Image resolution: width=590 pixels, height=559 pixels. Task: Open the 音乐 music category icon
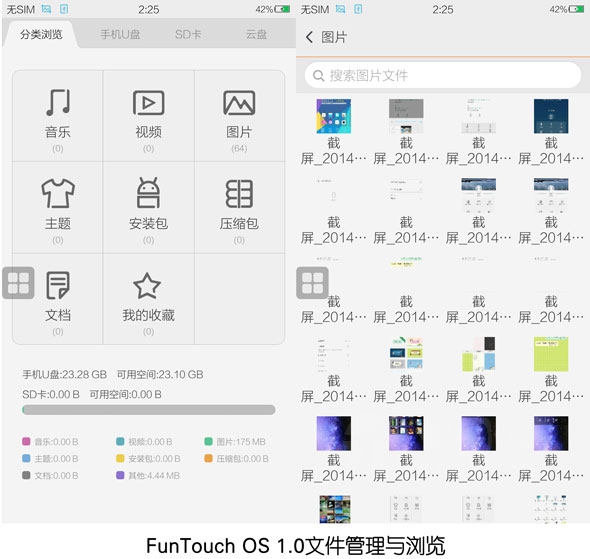point(58,102)
